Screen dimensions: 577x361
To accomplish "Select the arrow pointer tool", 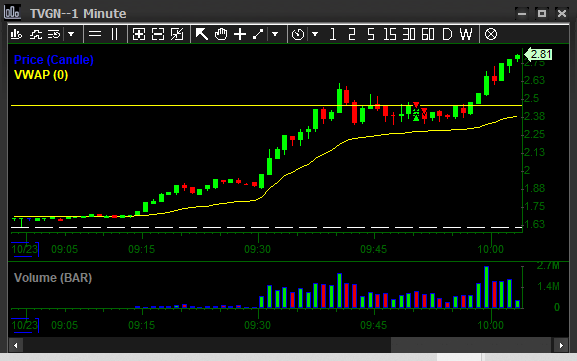I will [x=201, y=35].
